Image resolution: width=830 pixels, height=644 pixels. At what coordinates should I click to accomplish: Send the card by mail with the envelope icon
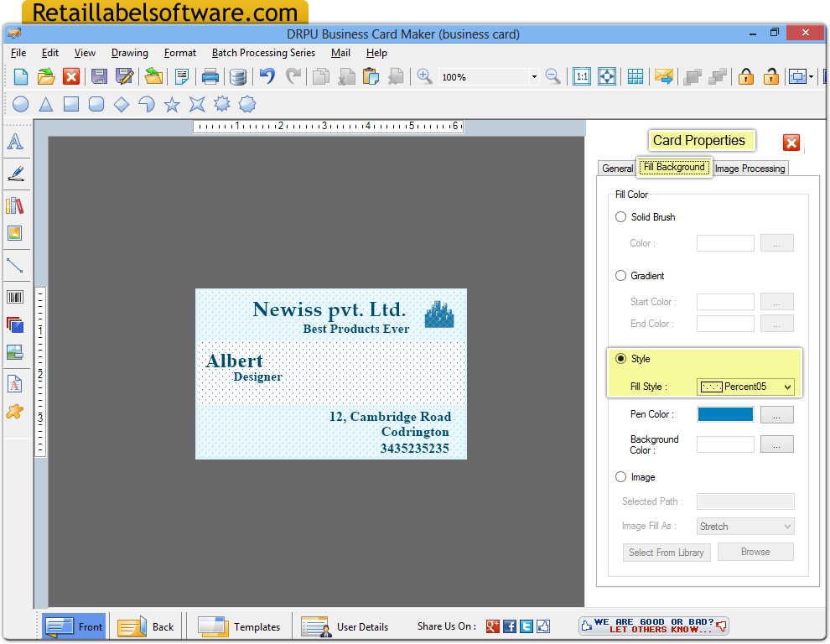click(x=664, y=77)
